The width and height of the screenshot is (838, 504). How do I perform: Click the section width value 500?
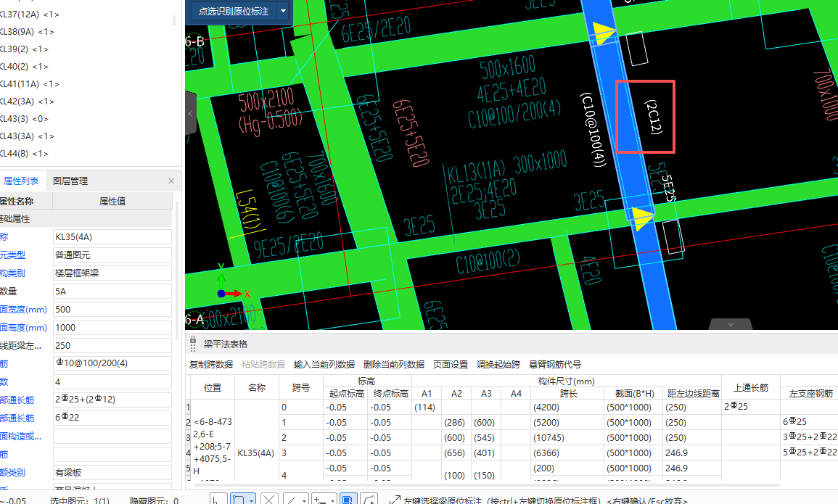(112, 310)
